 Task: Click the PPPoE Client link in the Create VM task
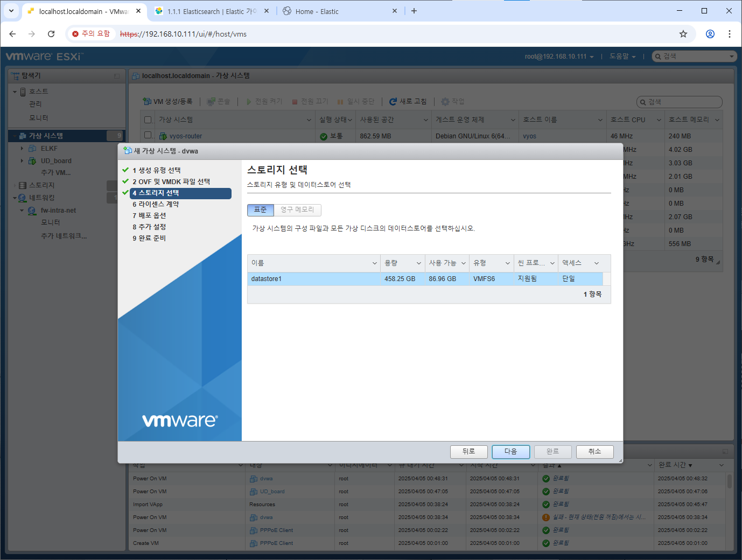pyautogui.click(x=276, y=543)
